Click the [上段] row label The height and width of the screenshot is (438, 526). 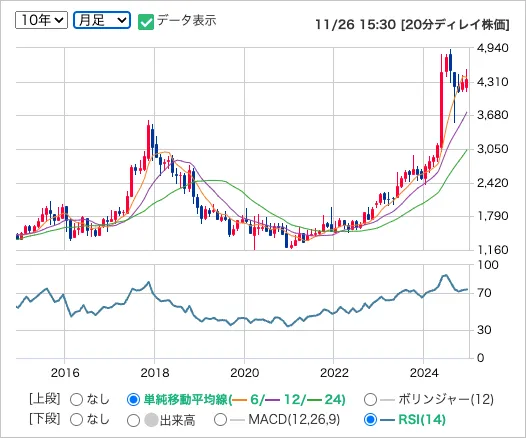tap(45, 399)
